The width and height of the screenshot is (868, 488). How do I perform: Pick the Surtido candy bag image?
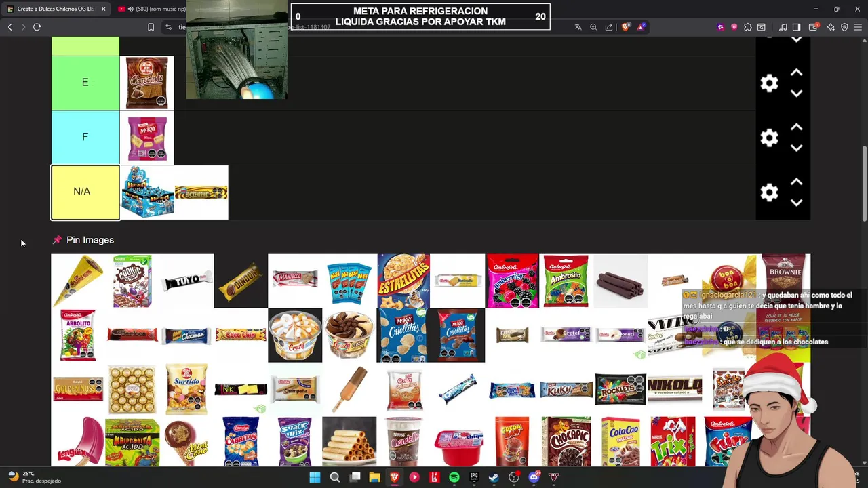coord(186,389)
